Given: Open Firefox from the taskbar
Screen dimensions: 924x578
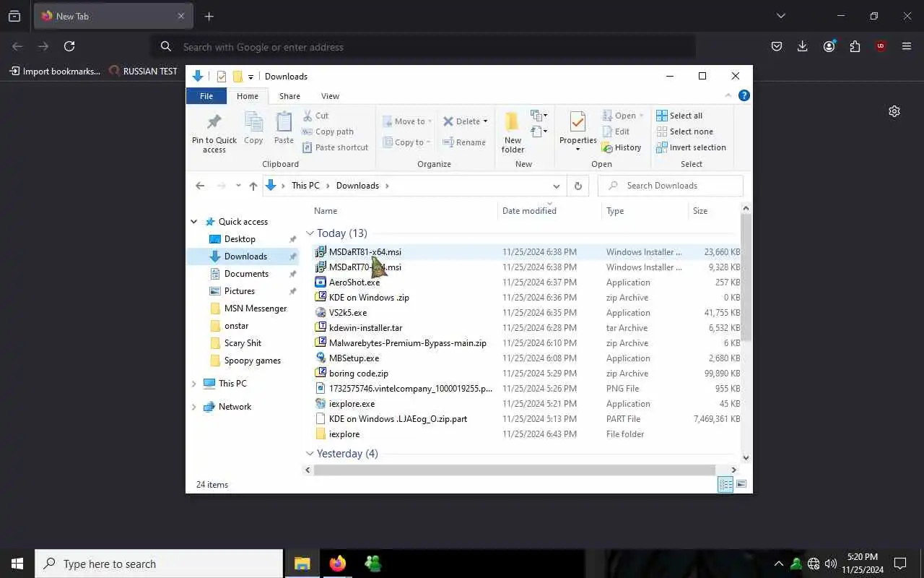Looking at the screenshot, I should [x=338, y=564].
